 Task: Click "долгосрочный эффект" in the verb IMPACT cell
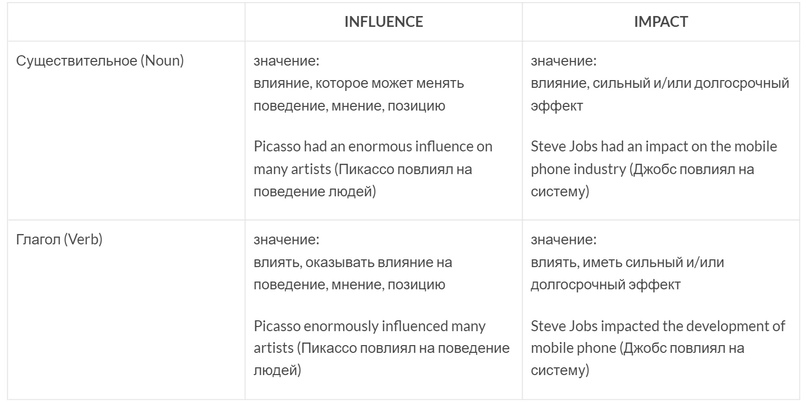[606, 285]
